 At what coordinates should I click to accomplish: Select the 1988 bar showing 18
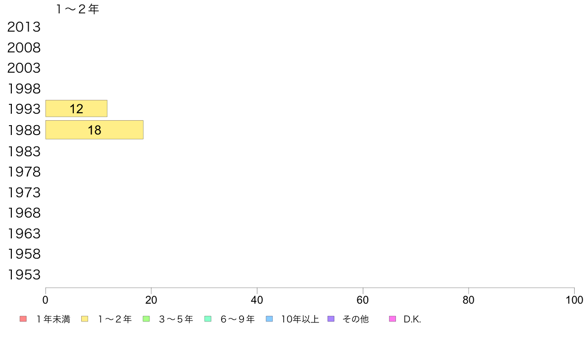(95, 130)
